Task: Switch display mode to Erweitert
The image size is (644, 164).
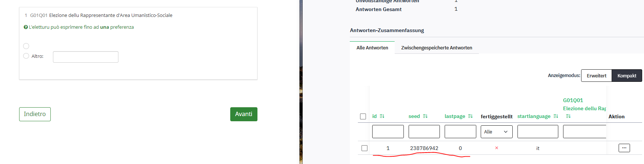Action: point(597,76)
